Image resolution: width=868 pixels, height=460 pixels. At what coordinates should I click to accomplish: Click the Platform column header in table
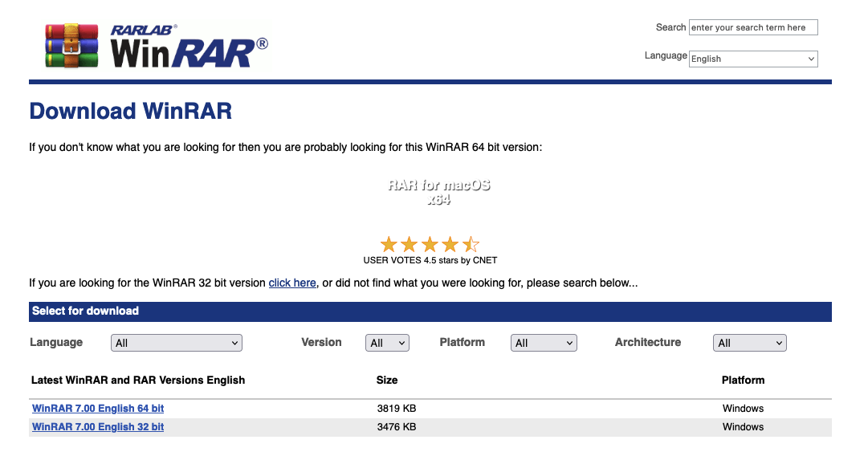743,381
